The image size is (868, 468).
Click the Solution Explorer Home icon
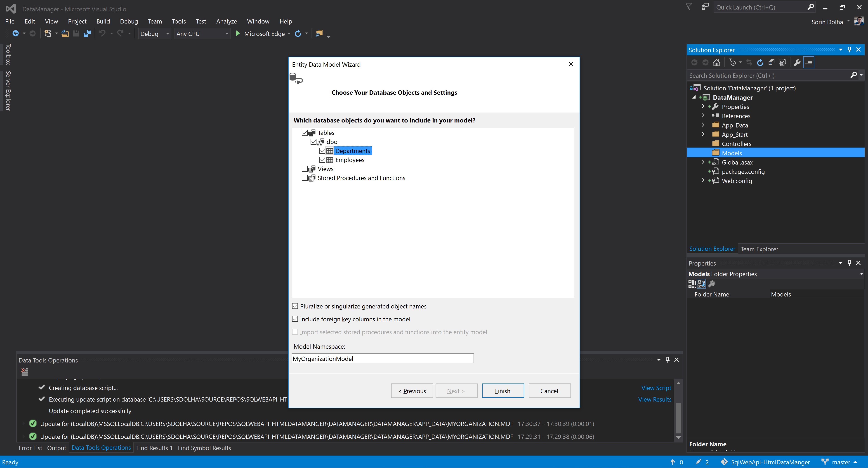(716, 62)
